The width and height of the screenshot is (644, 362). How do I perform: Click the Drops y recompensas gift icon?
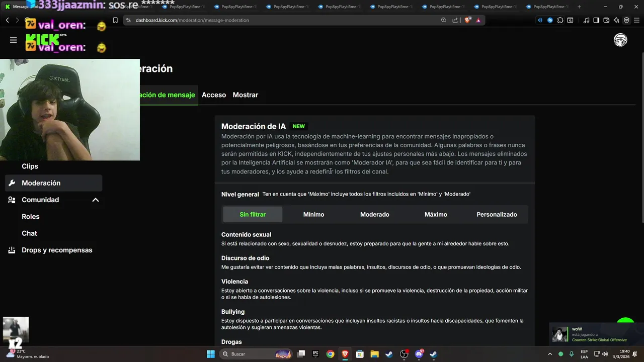pos(12,250)
